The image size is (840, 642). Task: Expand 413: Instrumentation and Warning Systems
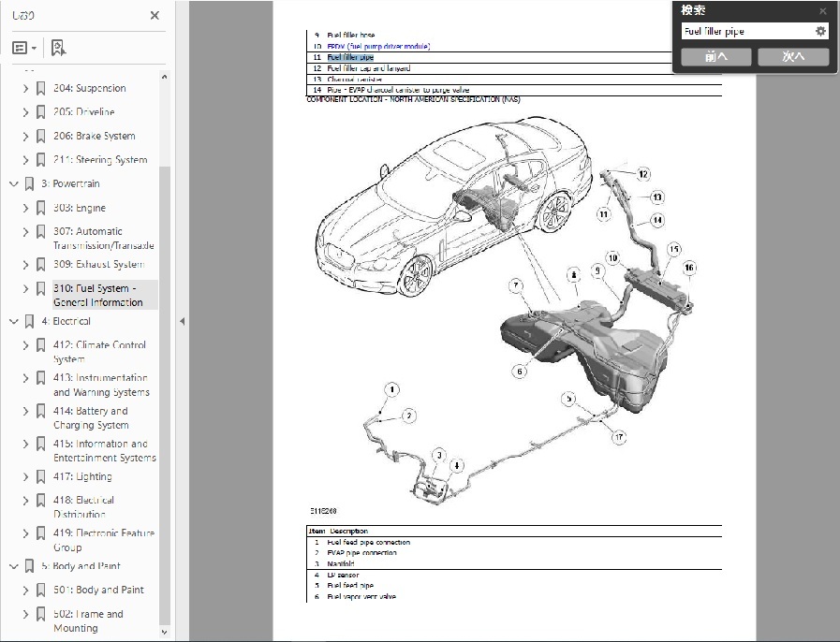point(25,378)
